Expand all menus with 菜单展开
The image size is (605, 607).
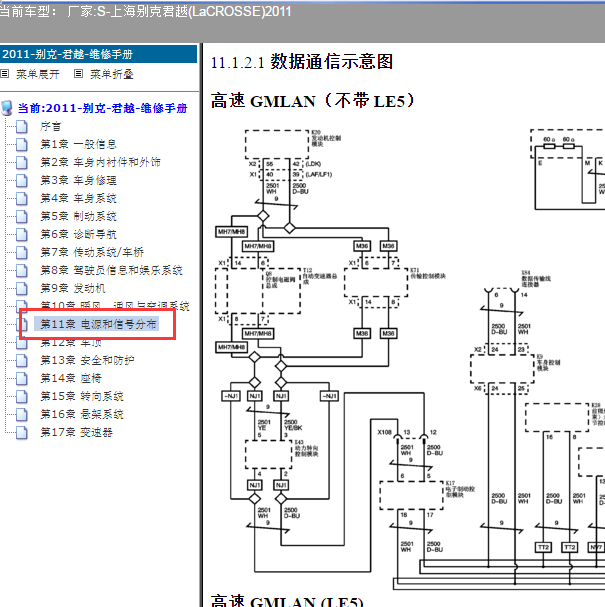[x=38, y=74]
